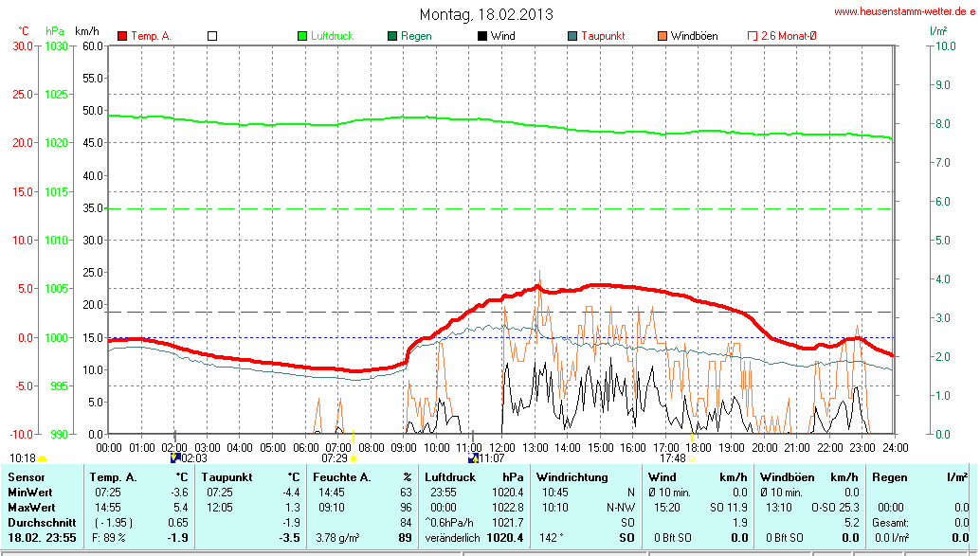Click the Luftdruck hPa table header

click(474, 476)
